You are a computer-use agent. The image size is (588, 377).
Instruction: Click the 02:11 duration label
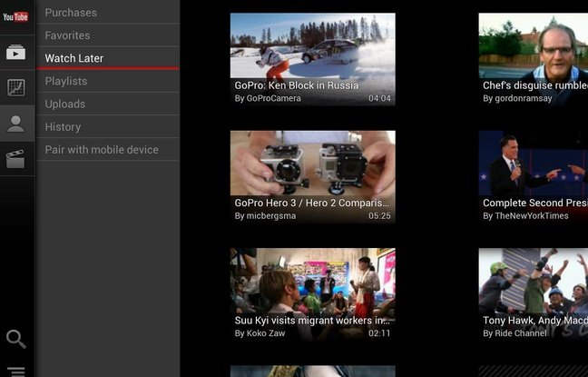pos(379,333)
